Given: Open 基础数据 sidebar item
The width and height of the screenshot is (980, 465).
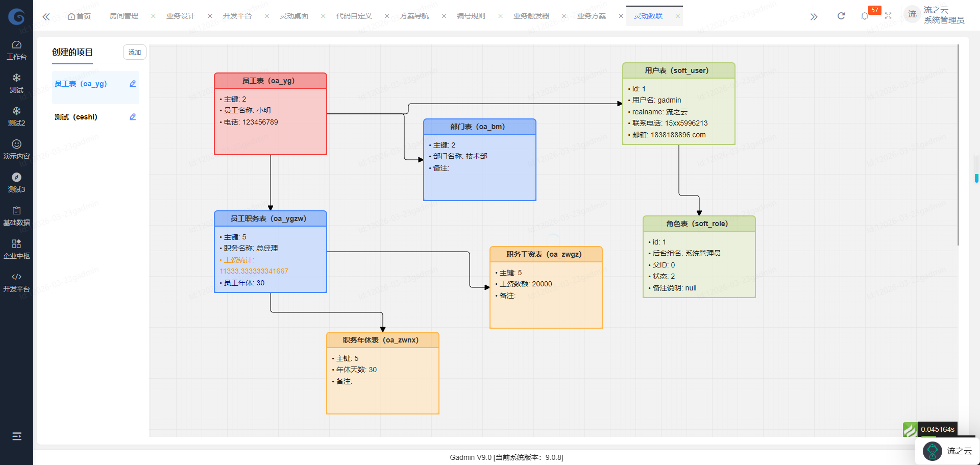Looking at the screenshot, I should tap(16, 216).
